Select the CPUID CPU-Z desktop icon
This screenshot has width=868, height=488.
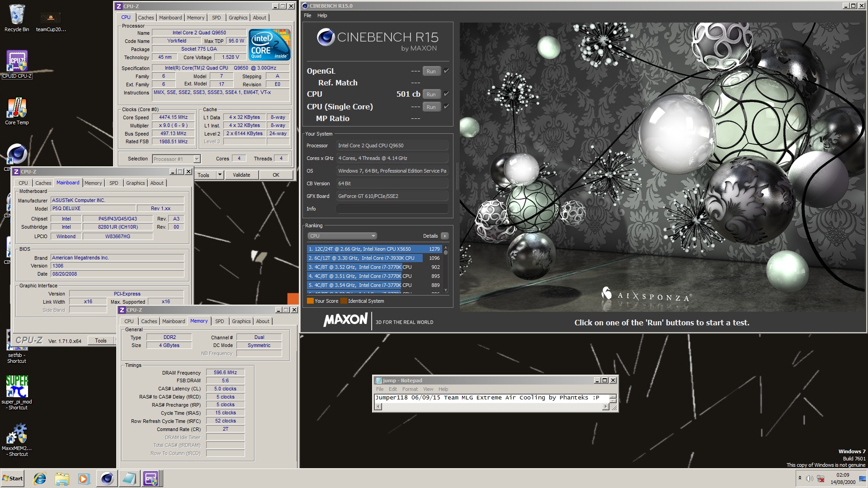[x=17, y=64]
